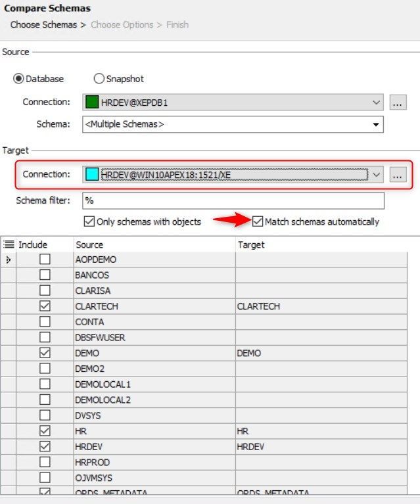Check the Include box for CLARISA
420x504 pixels.
(45, 290)
